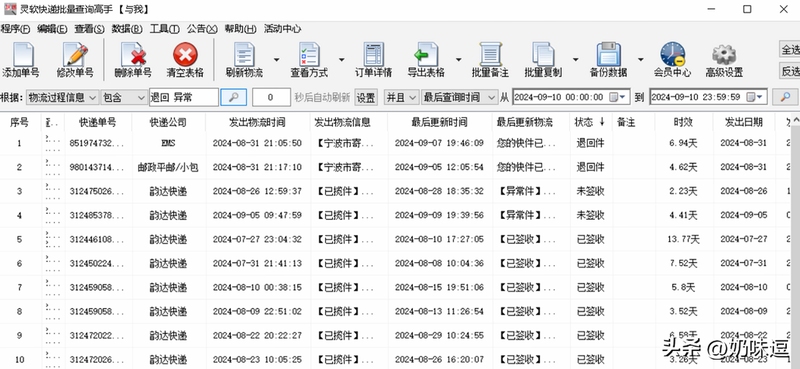
Task: Click the app logo in title bar
Action: pos(10,9)
